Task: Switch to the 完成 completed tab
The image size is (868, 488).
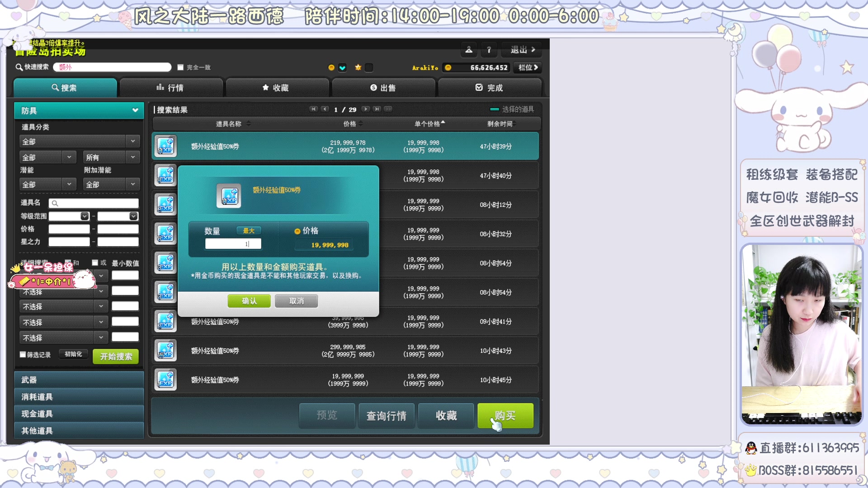Action: click(x=490, y=88)
